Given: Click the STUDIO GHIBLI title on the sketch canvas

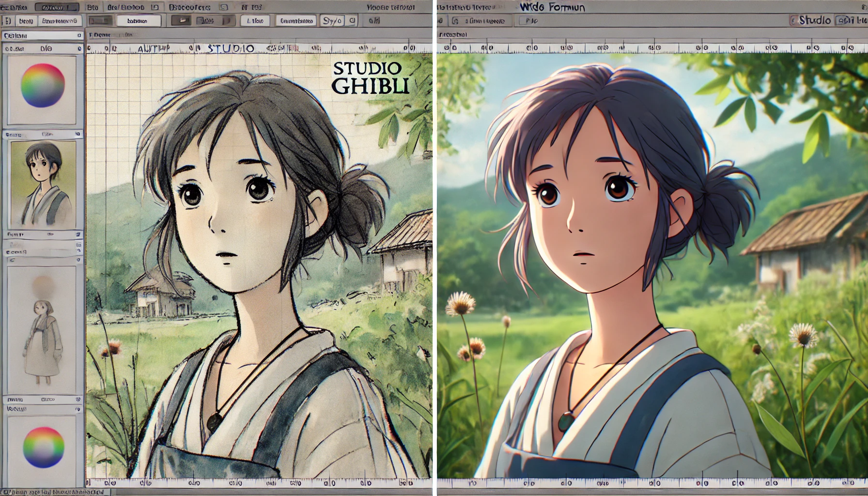Looking at the screenshot, I should (371, 77).
